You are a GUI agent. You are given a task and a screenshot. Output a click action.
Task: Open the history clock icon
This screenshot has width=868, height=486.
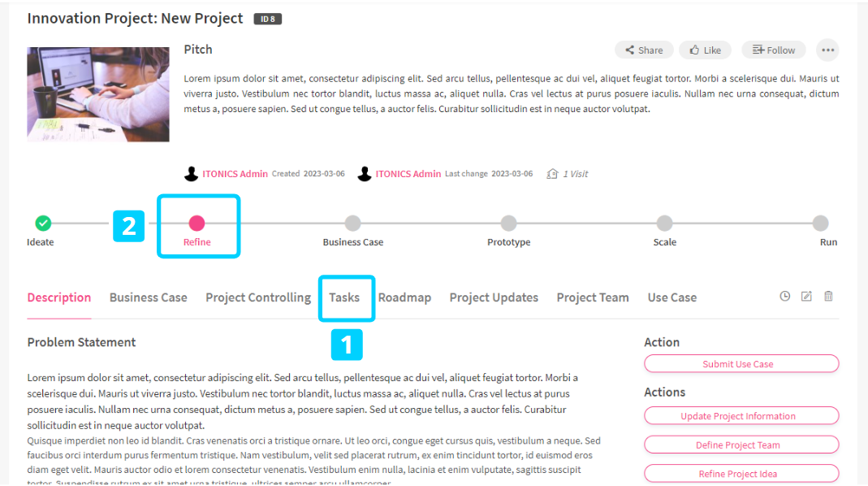(784, 297)
